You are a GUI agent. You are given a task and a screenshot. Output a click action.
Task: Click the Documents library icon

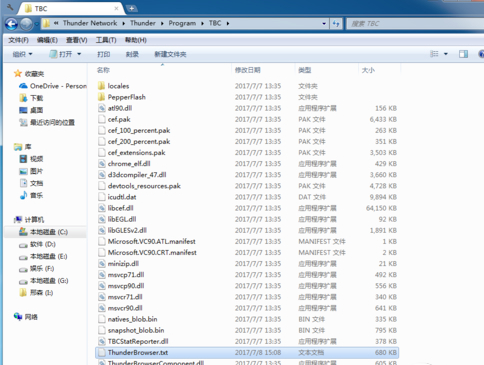(23, 183)
